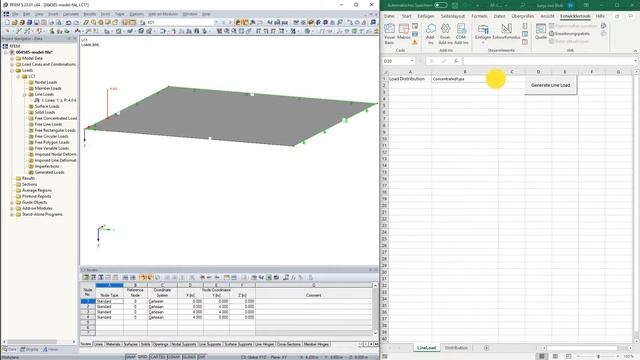Click Excel horizontal sheet scrollbar
Image resolution: width=640 pixels, height=360 pixels.
582,348
